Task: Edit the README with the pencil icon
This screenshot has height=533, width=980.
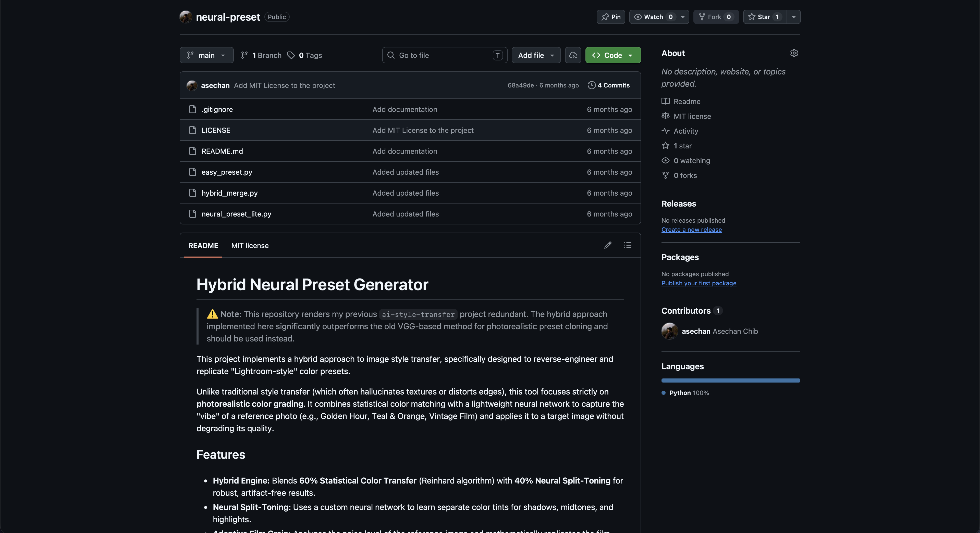Action: coord(608,245)
